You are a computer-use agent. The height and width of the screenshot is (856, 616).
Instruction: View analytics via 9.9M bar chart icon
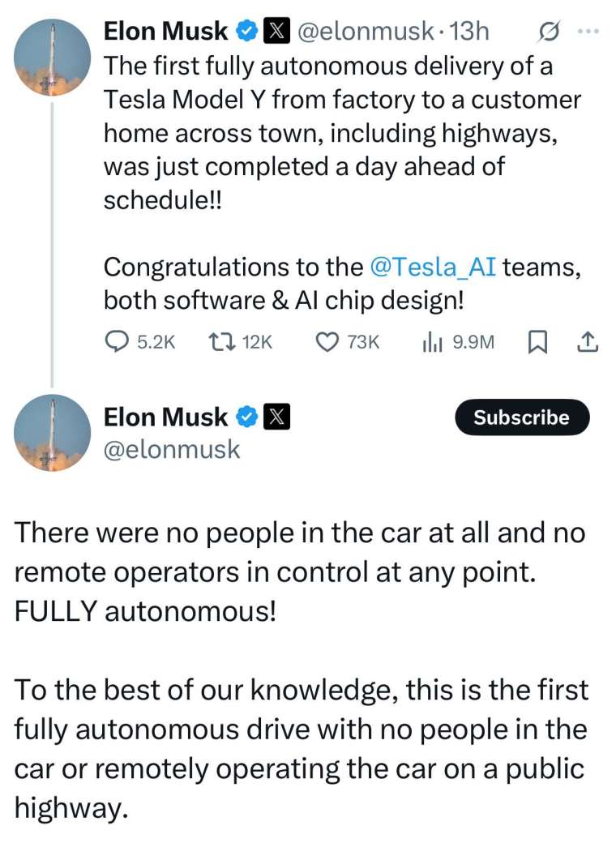(432, 342)
